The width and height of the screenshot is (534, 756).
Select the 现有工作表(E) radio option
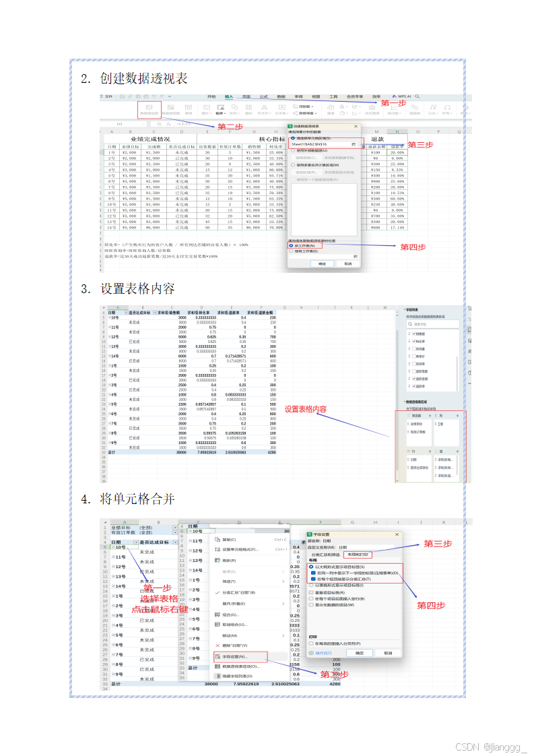291,251
